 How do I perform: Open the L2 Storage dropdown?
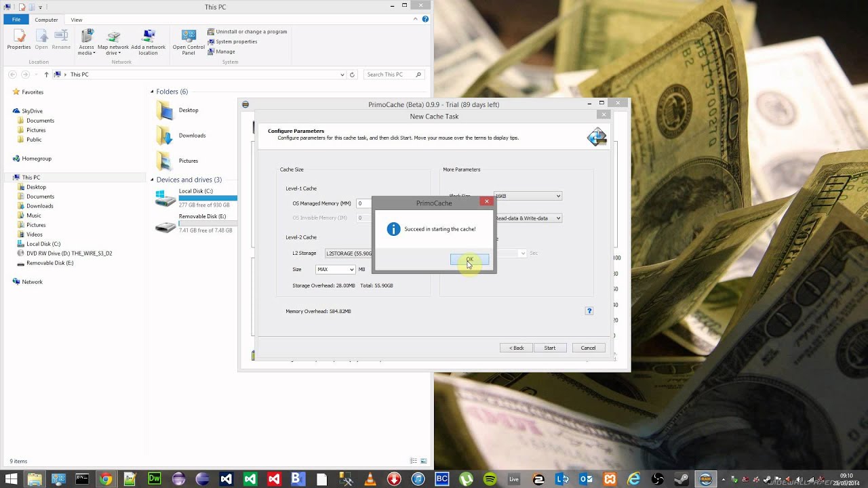(x=348, y=253)
